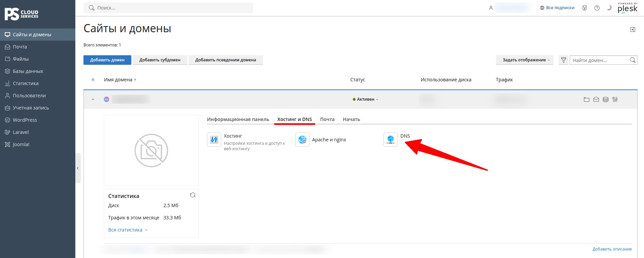The height and width of the screenshot is (258, 644).
Task: Refresh the Статистика panel
Action: [193, 195]
